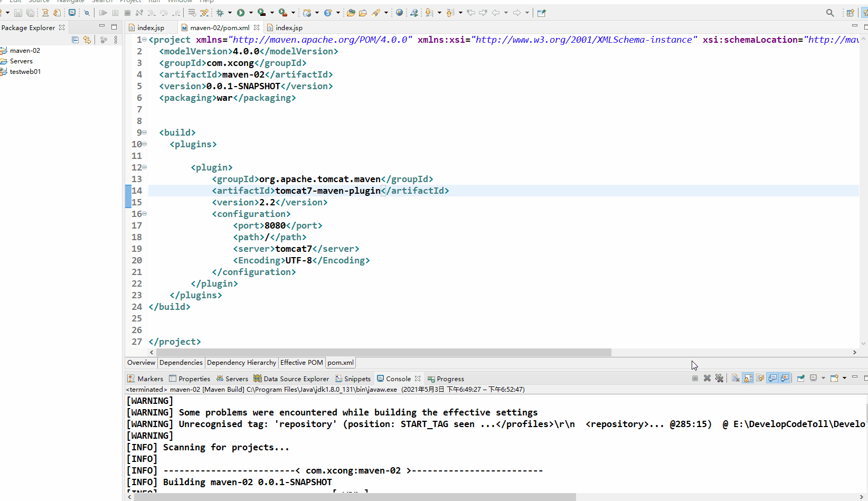Click the Pin Editor toolbar icon
868x501 pixels.
[x=541, y=13]
